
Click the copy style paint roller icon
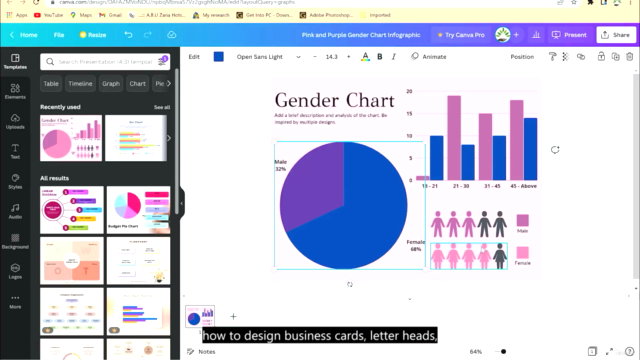tap(552, 57)
